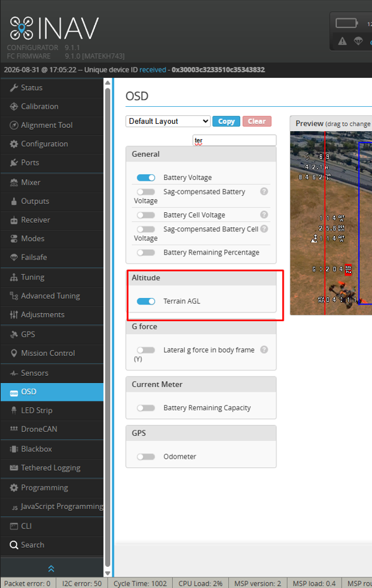Click the Mission Control map pin icon
372x588 pixels.
point(14,353)
